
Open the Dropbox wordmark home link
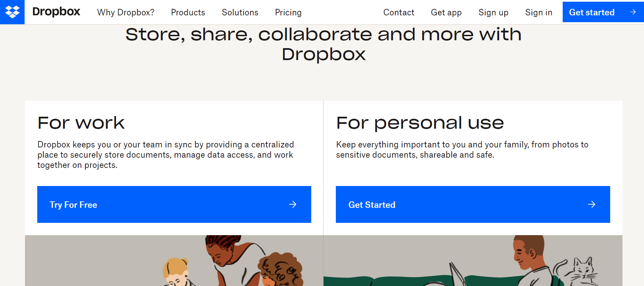[x=56, y=12]
